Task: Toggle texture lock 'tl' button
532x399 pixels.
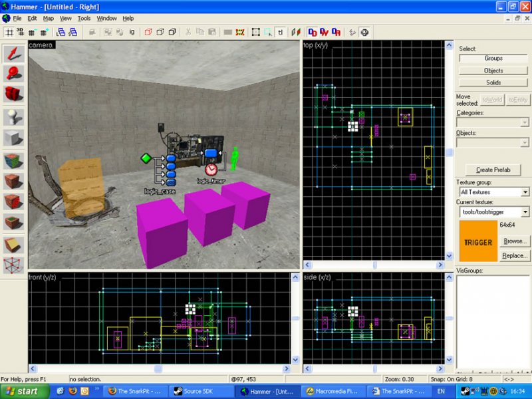Action: (x=280, y=32)
